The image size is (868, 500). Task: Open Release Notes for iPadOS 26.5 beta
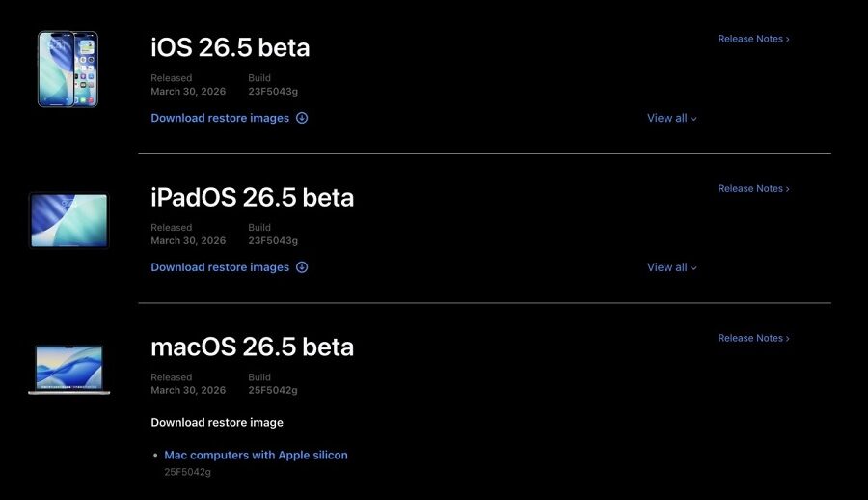pos(753,188)
